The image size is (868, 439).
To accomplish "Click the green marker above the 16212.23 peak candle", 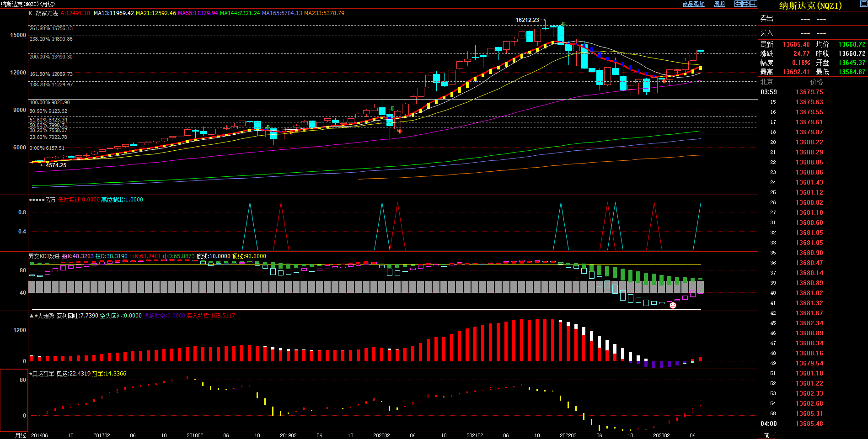I will coord(563,24).
